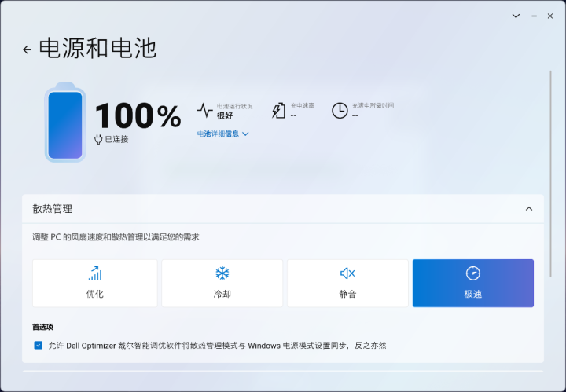
Task: Collapse the 散热管理 section chevron
Action: [528, 209]
